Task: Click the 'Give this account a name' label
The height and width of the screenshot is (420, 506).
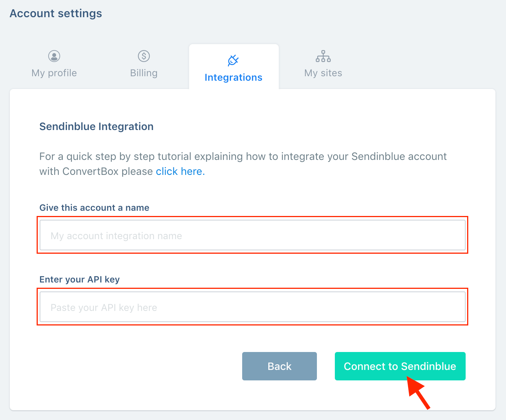Action: (x=94, y=208)
